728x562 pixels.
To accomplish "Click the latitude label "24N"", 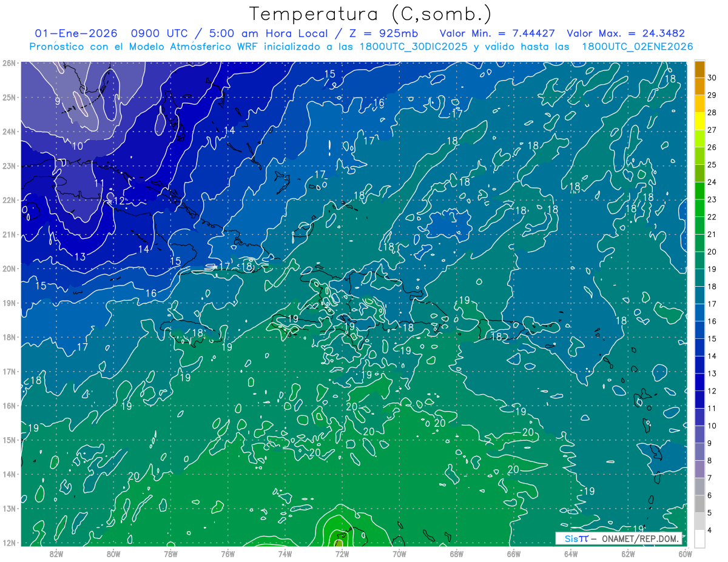I will tap(8, 132).
